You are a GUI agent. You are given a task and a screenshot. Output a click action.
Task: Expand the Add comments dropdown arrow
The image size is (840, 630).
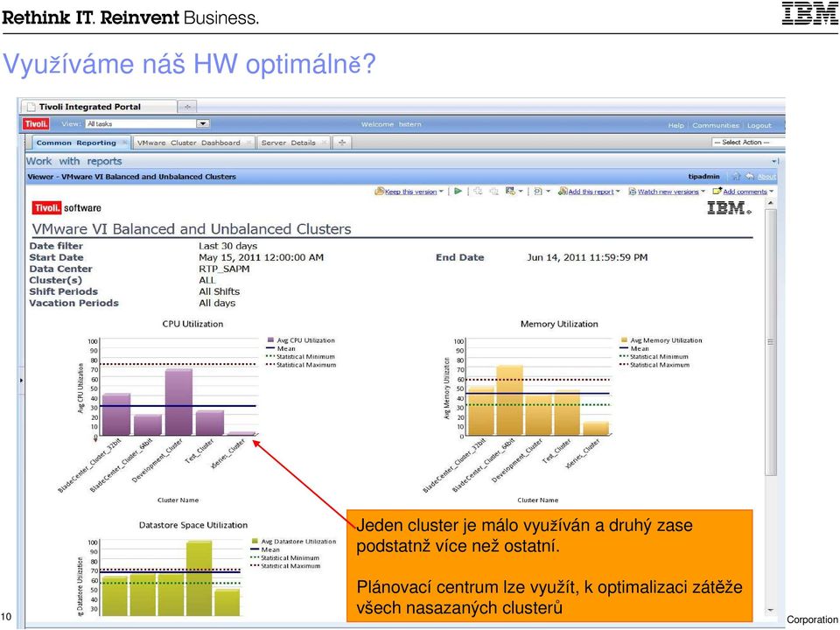[x=772, y=192]
